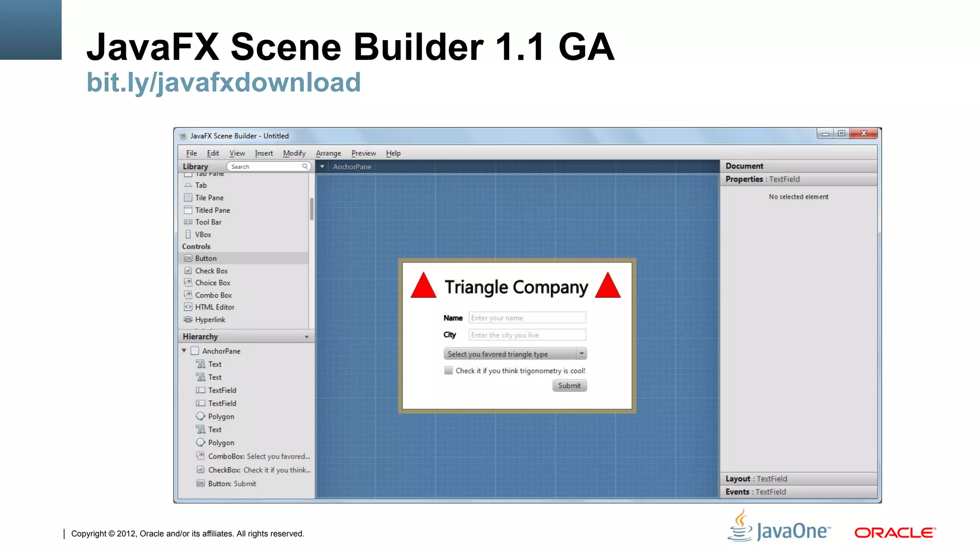This screenshot has width=980, height=551.
Task: Open the Arrange menu
Action: (x=328, y=153)
